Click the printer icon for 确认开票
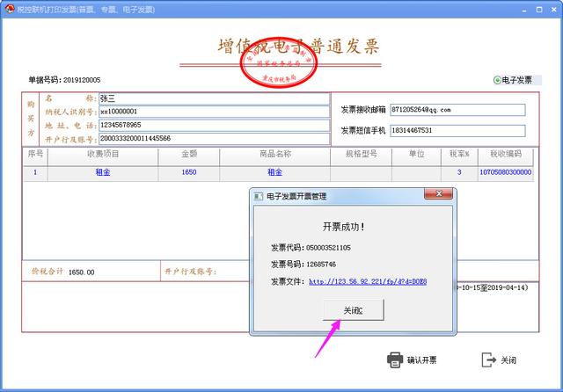This screenshot has height=392, width=563. (394, 360)
